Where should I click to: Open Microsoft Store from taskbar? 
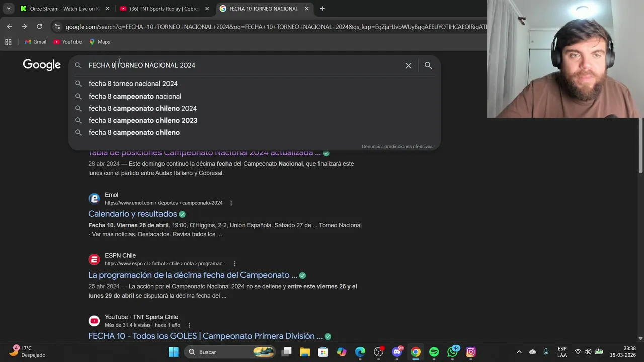323,352
